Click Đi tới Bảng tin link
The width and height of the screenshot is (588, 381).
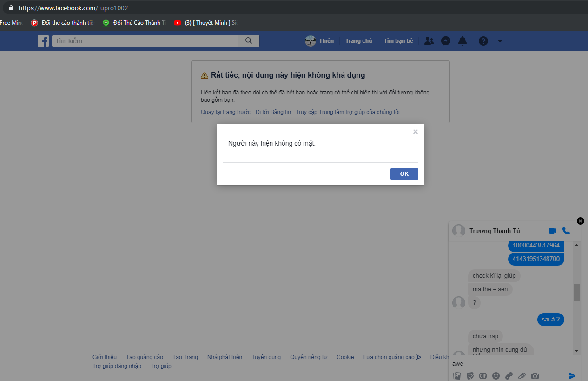273,112
